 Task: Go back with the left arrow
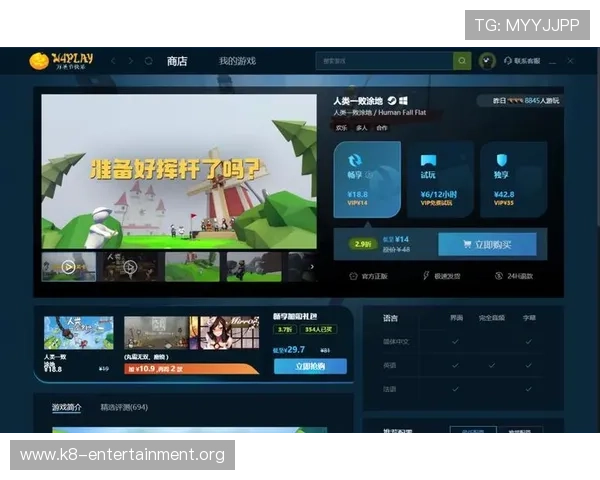(113, 61)
